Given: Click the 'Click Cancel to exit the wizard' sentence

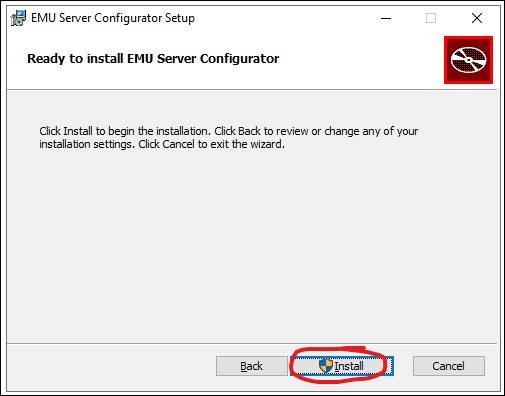Looking at the screenshot, I should [x=212, y=144].
